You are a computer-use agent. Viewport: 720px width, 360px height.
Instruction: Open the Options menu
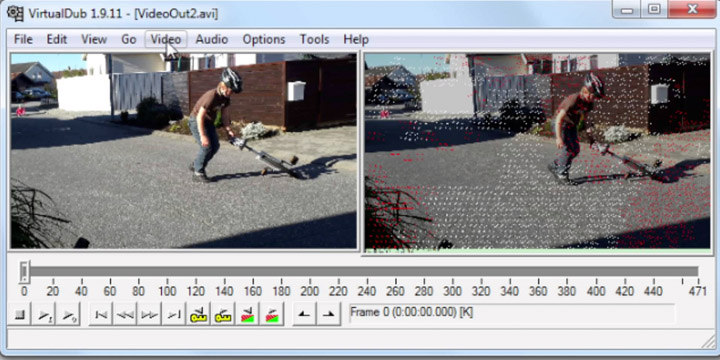pyautogui.click(x=264, y=39)
